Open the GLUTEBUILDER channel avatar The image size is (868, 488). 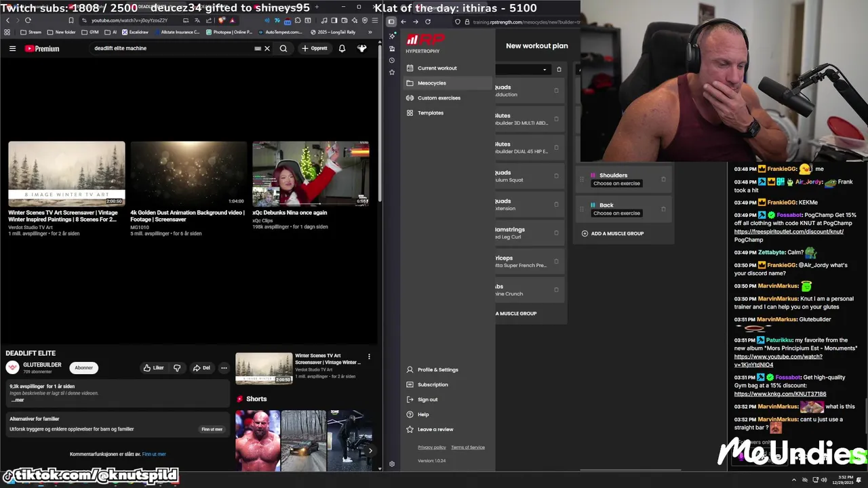[12, 367]
